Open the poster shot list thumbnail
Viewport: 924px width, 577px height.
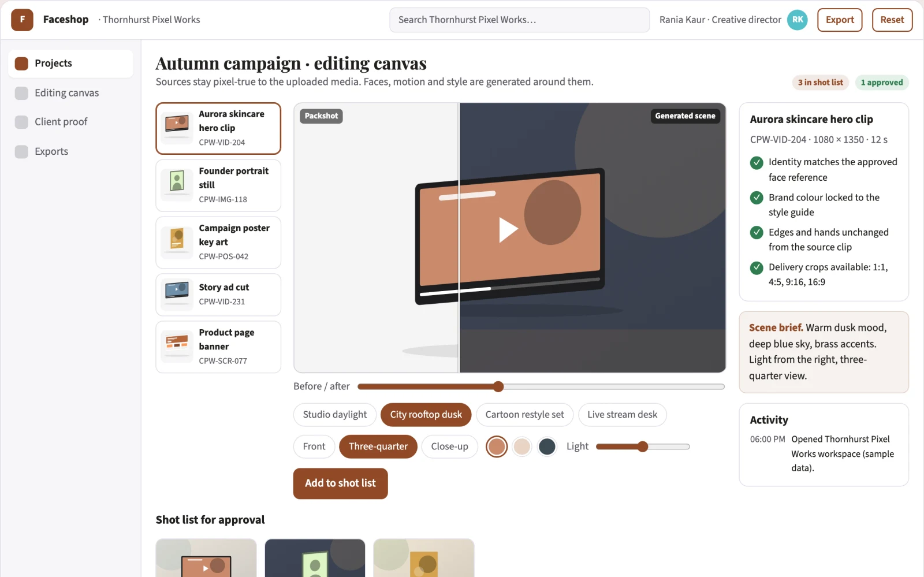tap(424, 558)
